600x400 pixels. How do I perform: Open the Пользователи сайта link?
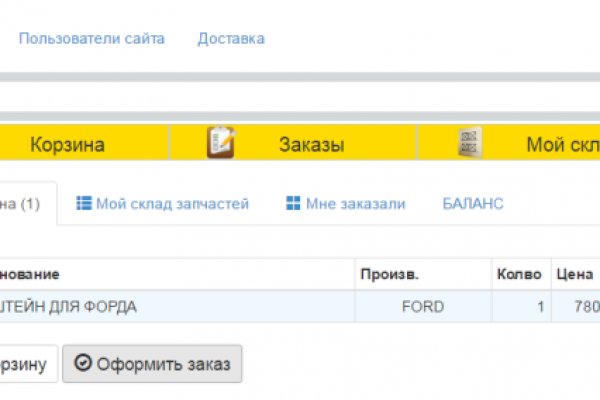coord(91,38)
